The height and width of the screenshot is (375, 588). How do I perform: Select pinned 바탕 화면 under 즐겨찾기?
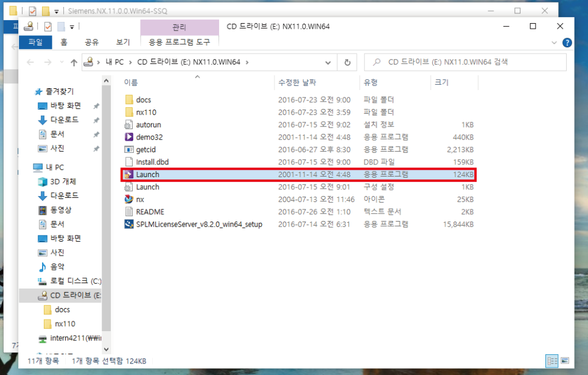(65, 106)
